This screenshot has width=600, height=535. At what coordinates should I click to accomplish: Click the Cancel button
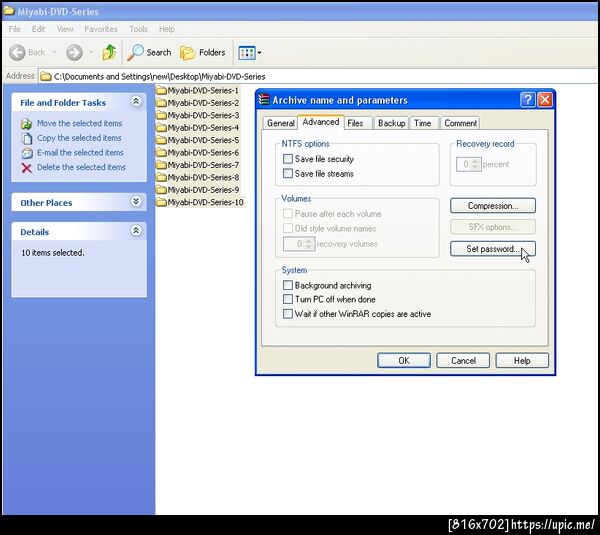pyautogui.click(x=463, y=360)
